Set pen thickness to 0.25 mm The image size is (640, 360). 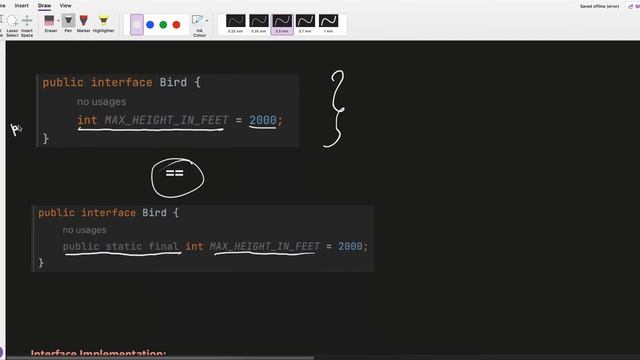point(236,24)
